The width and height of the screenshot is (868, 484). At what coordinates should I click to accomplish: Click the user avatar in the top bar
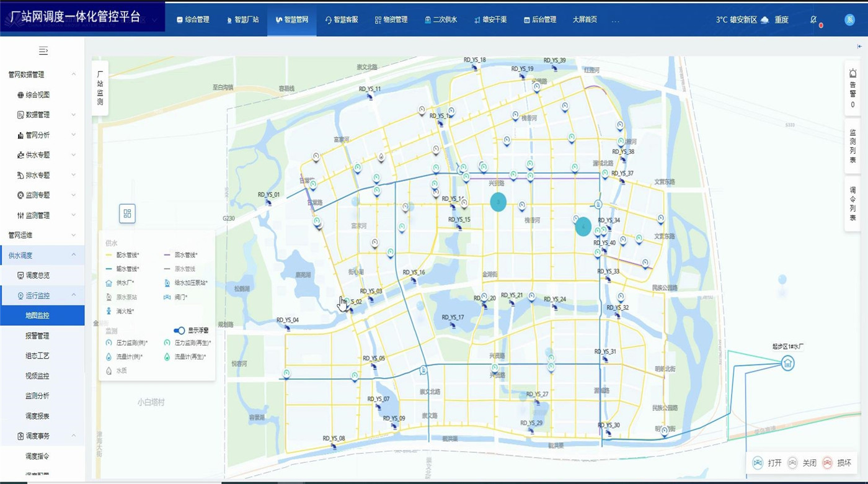tap(849, 20)
